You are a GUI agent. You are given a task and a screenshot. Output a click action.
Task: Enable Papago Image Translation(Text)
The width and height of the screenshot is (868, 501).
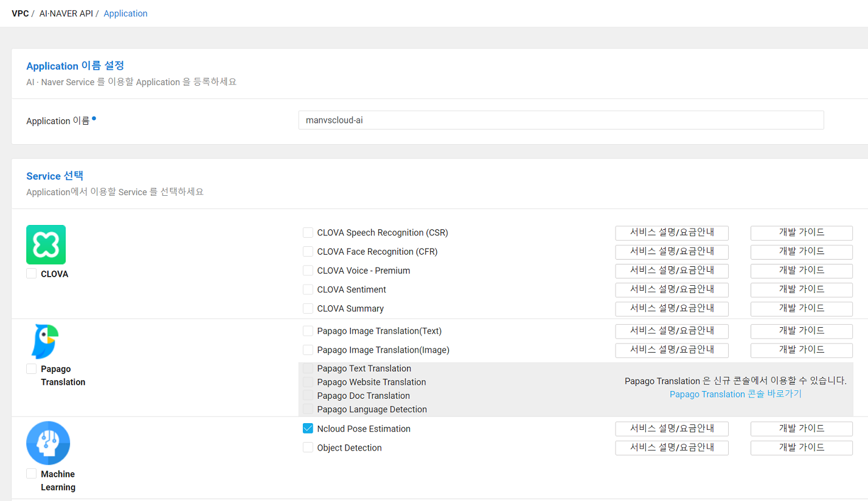point(308,331)
